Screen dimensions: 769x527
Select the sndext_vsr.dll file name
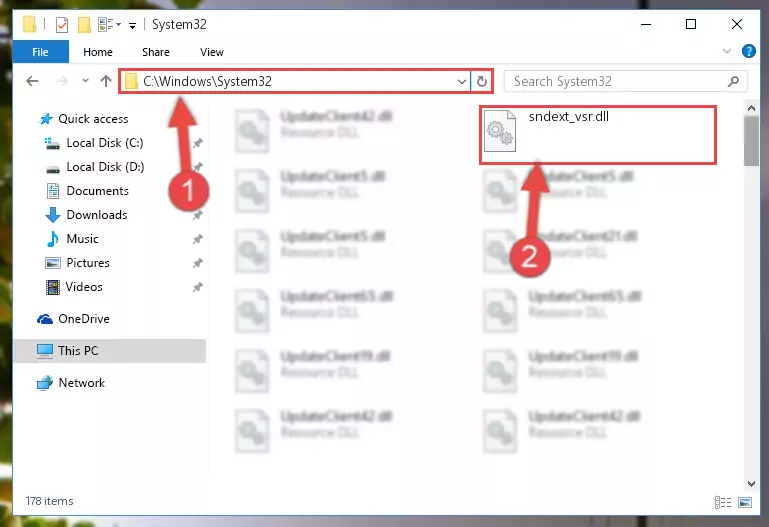(568, 117)
